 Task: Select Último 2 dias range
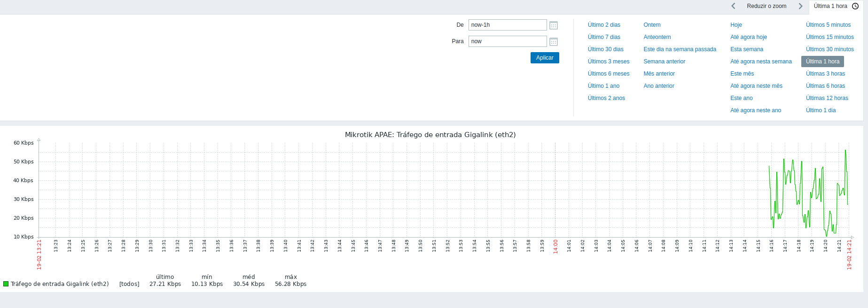point(604,25)
